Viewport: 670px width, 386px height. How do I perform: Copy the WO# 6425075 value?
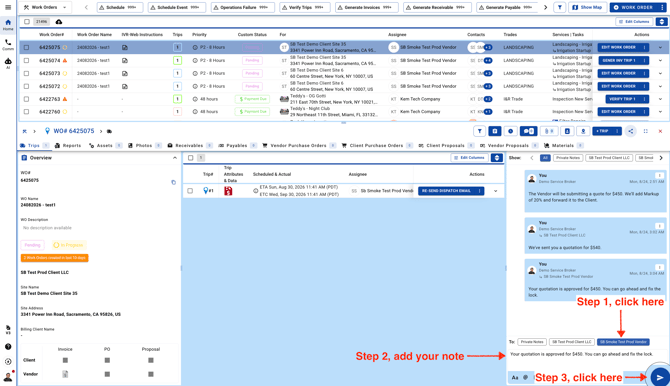pos(173,183)
